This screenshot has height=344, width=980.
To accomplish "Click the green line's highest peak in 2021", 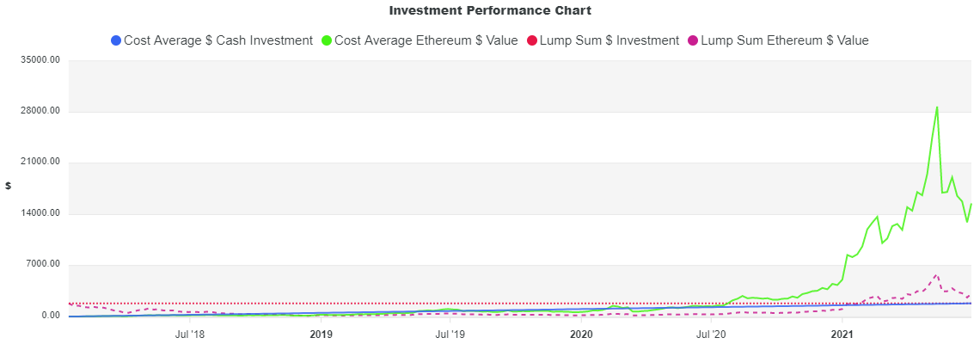I will coord(936,107).
